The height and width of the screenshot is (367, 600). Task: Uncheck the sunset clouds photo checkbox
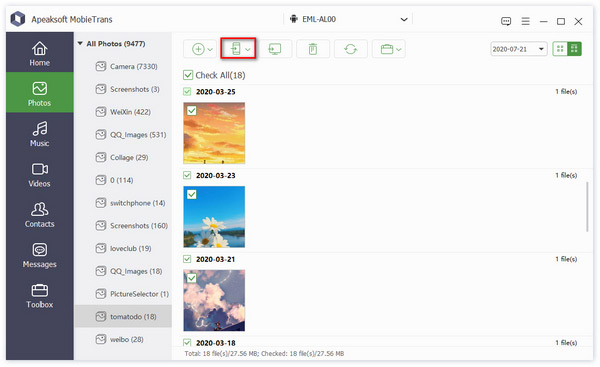click(x=192, y=111)
